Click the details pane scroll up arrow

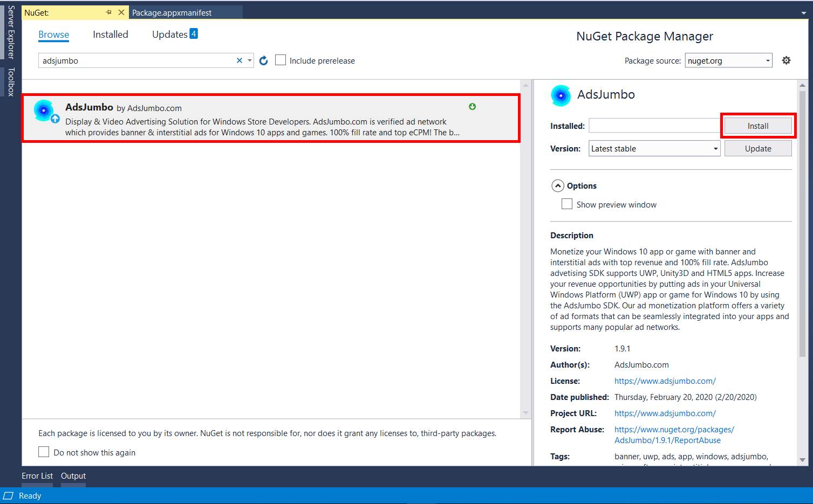(x=802, y=85)
